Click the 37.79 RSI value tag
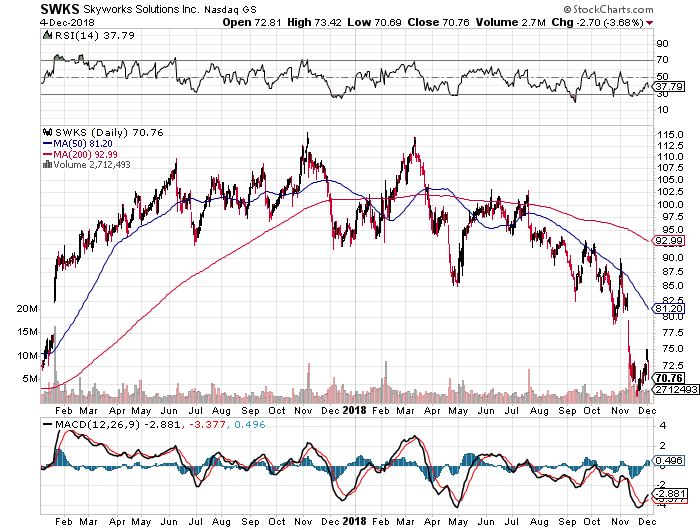Viewport: 700px width, 530px height. [x=669, y=86]
